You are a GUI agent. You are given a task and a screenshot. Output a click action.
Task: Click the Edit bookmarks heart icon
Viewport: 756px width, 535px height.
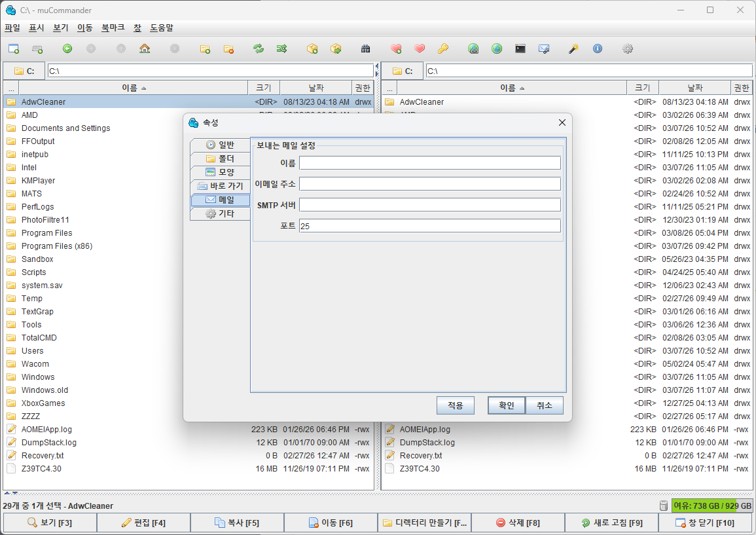pyautogui.click(x=420, y=48)
